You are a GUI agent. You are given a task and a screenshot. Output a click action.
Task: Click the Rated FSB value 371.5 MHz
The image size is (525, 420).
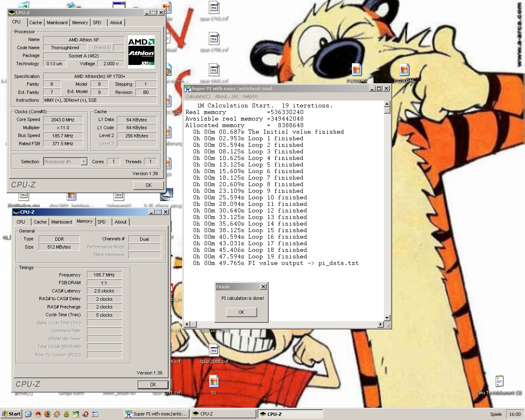[63, 144]
